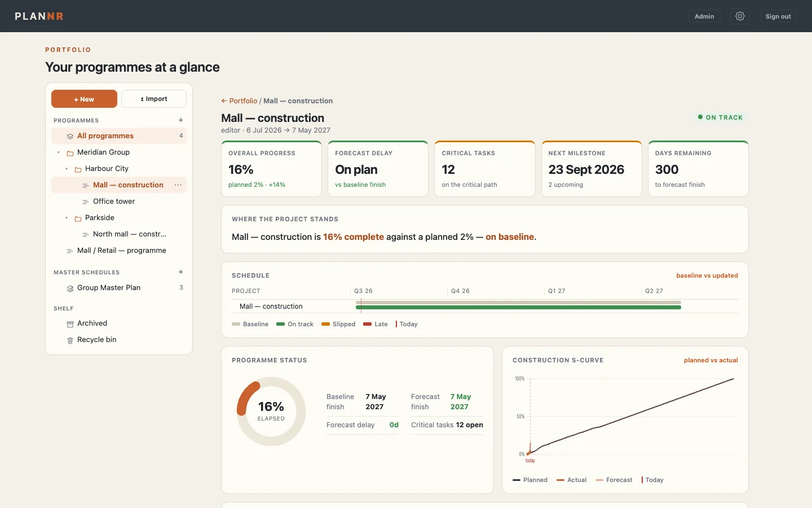Click the All programmes layers icon

[x=70, y=136]
